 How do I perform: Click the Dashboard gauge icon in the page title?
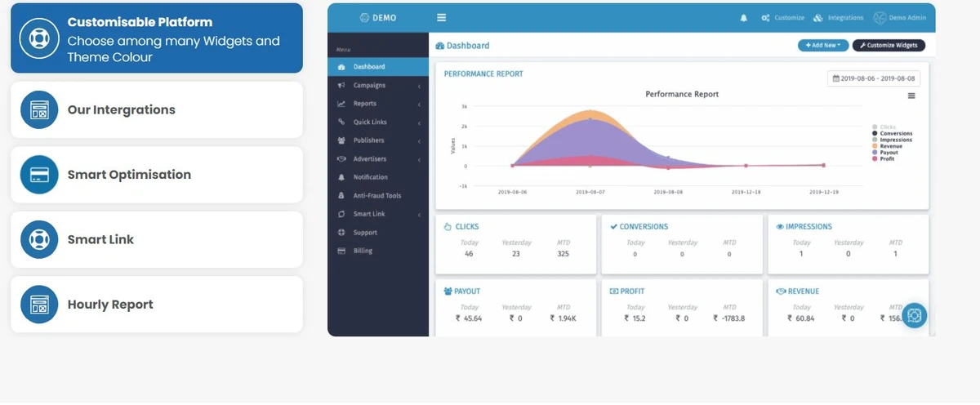(440, 46)
